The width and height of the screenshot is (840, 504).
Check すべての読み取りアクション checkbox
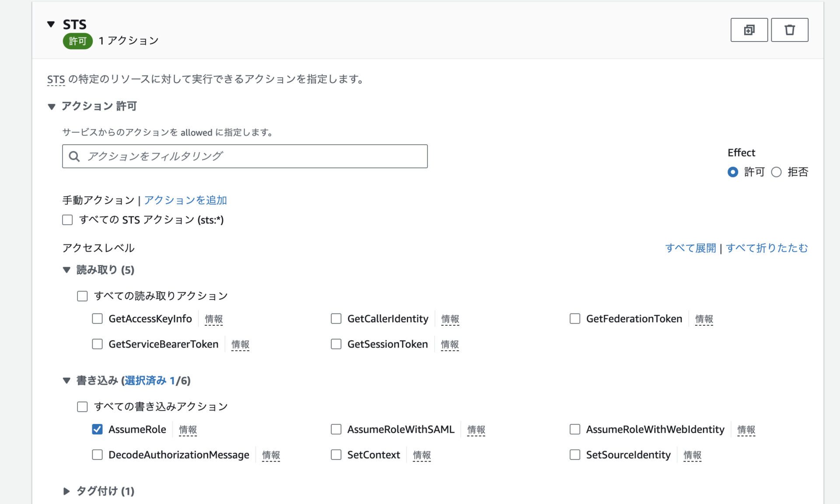click(82, 296)
